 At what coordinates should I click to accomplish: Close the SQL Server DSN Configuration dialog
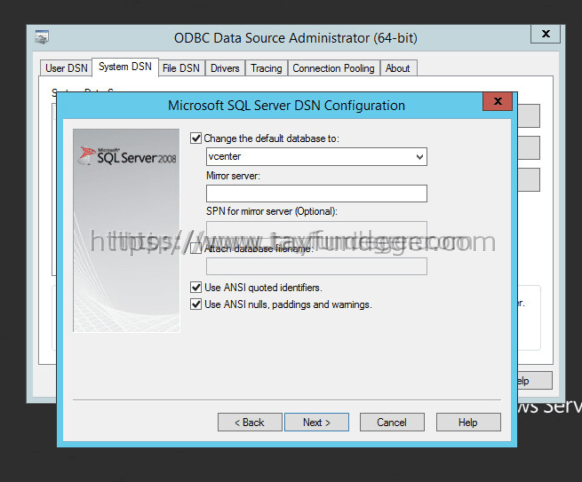click(x=497, y=101)
